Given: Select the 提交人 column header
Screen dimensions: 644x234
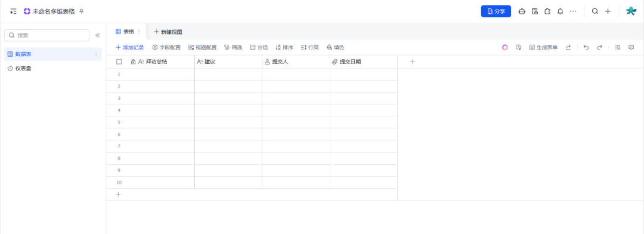Looking at the screenshot, I should pos(296,61).
